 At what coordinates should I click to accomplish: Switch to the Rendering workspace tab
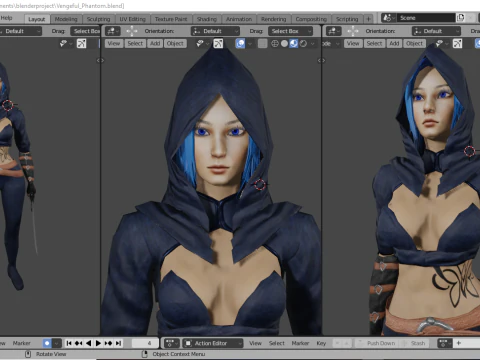(x=274, y=19)
